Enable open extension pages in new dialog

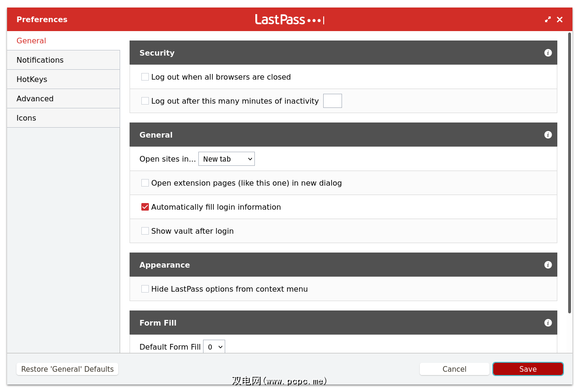coord(145,183)
